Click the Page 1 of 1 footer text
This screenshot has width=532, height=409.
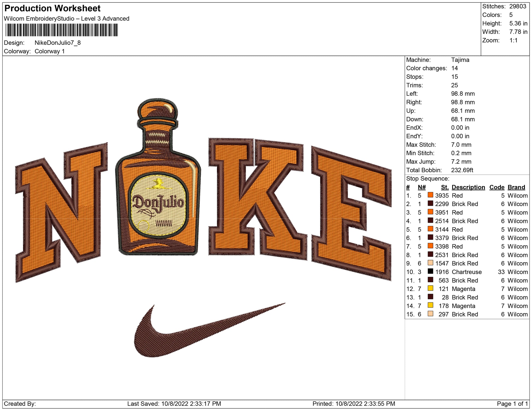tap(512, 404)
